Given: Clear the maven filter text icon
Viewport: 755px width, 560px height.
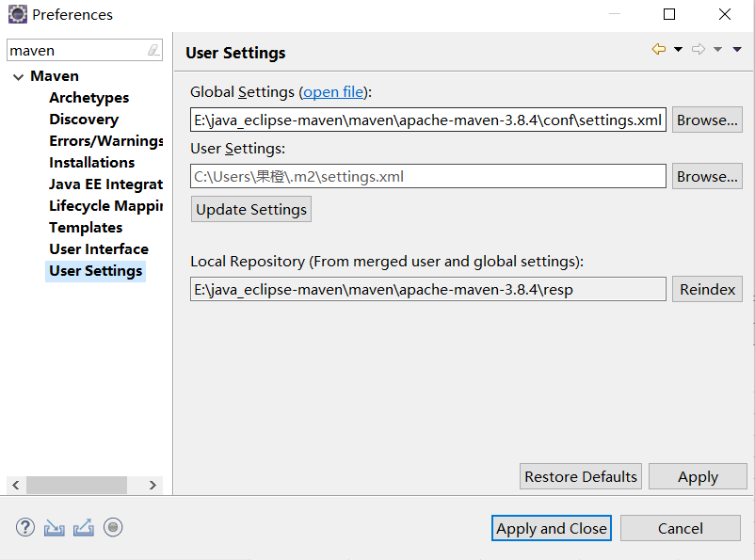Looking at the screenshot, I should point(153,51).
